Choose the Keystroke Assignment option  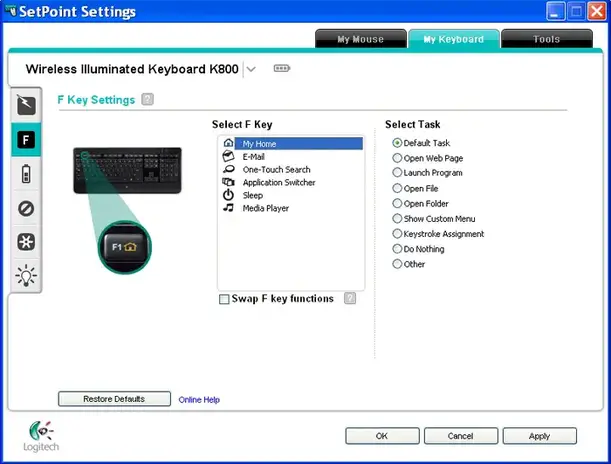[397, 234]
